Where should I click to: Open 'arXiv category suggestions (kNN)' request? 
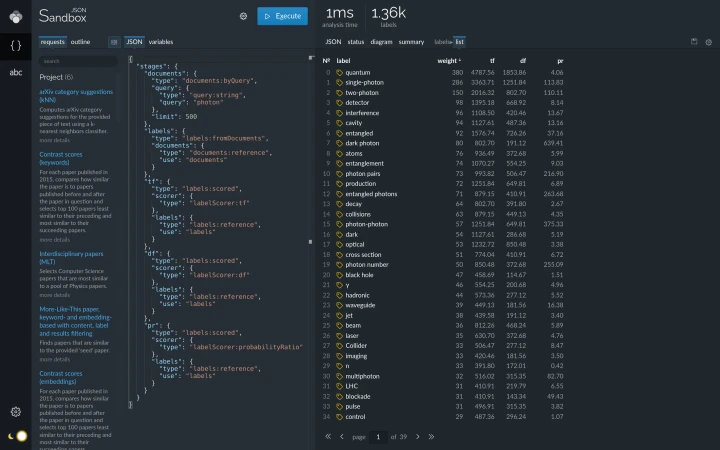tap(76, 96)
